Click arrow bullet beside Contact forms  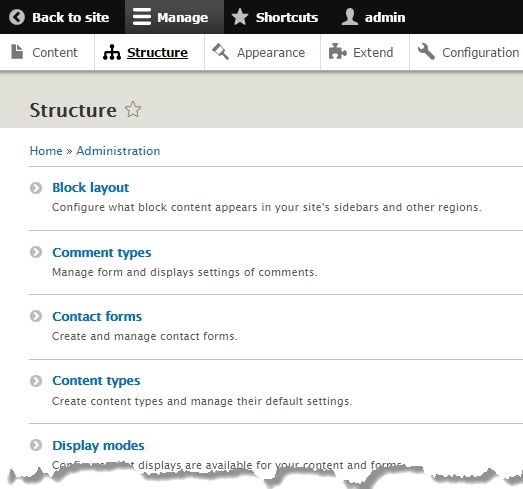pyautogui.click(x=36, y=316)
